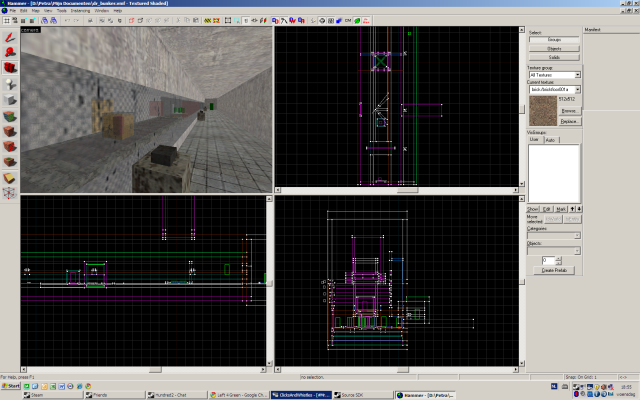Select the Selection tool in left toolbar
This screenshot has height=400, width=640.
(10, 37)
